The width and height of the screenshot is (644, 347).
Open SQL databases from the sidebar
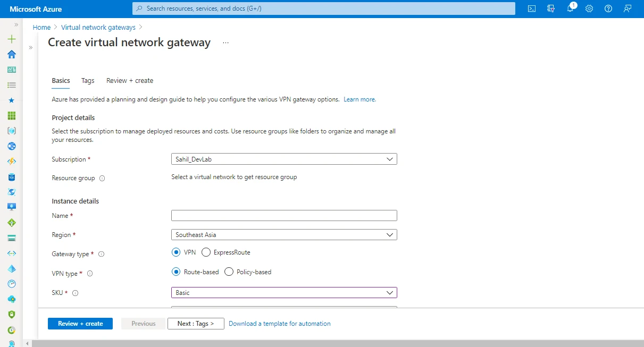click(11, 176)
